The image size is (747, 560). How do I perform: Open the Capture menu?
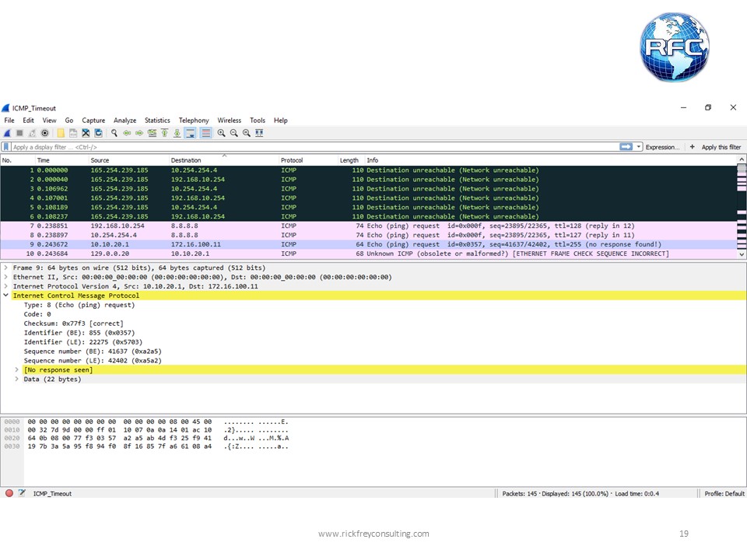click(x=93, y=121)
